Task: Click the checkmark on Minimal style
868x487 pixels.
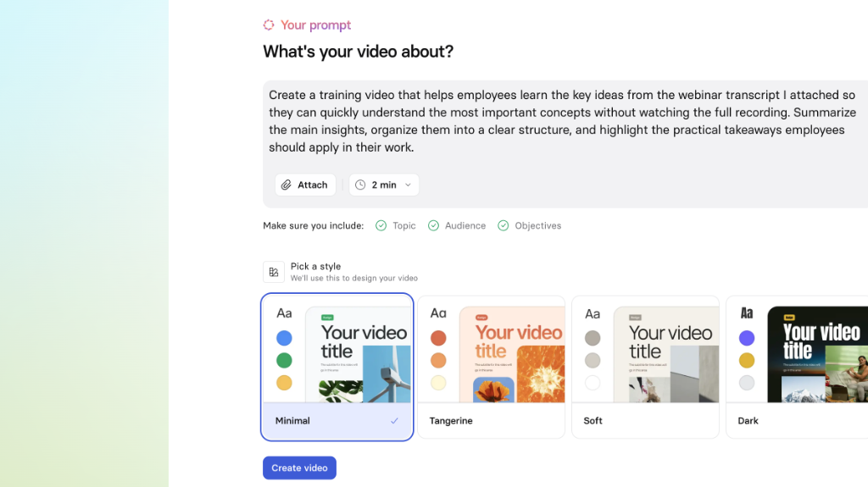Action: pos(394,421)
